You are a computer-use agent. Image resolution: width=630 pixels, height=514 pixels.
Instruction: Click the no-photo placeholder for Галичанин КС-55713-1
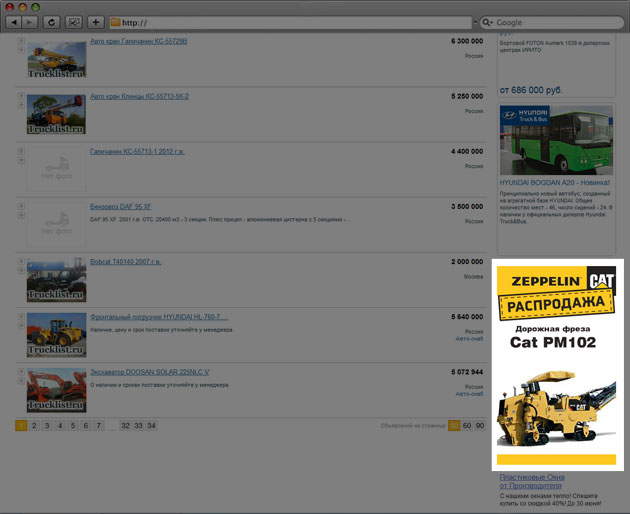(57, 170)
